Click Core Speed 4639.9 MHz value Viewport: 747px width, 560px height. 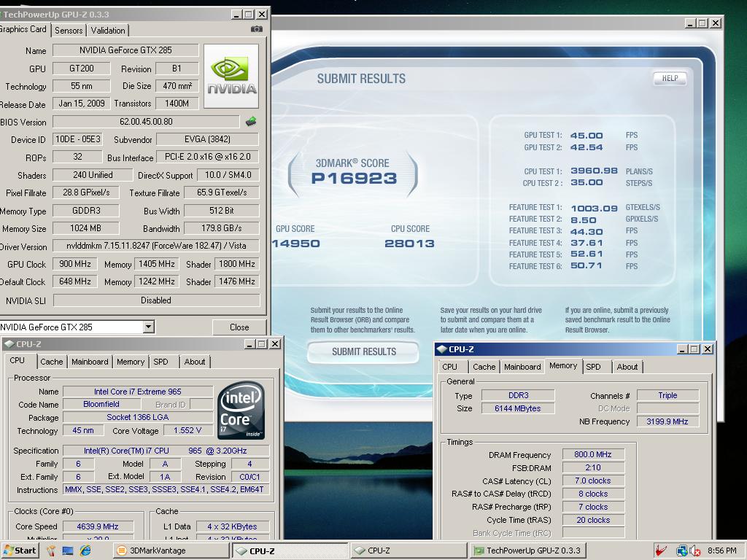pyautogui.click(x=98, y=526)
